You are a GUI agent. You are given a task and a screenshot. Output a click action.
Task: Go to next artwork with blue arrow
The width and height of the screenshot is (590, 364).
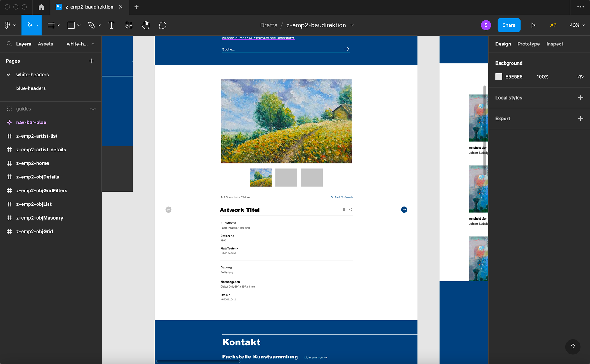coord(404,209)
